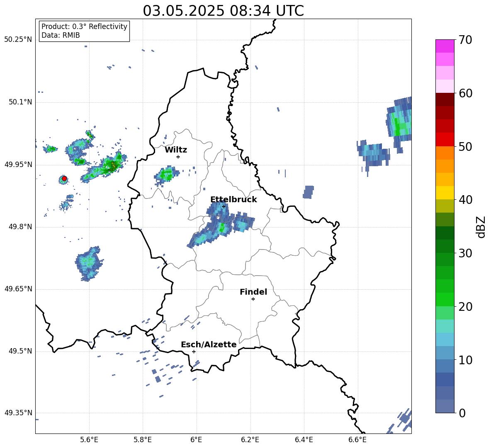Viewport: 491px width, 448px height.
Task: Click the 5.6°E longitude label
Action: click(89, 440)
